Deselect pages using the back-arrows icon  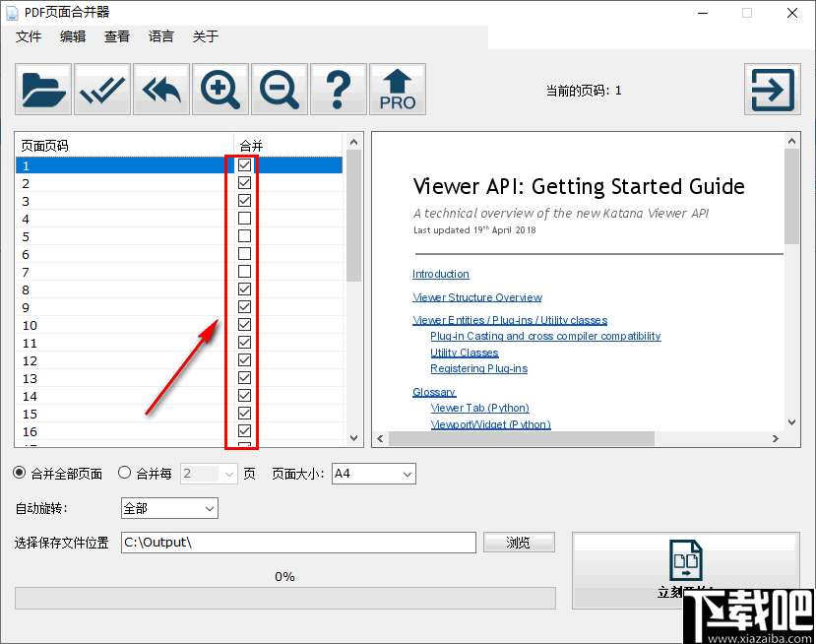pyautogui.click(x=160, y=89)
